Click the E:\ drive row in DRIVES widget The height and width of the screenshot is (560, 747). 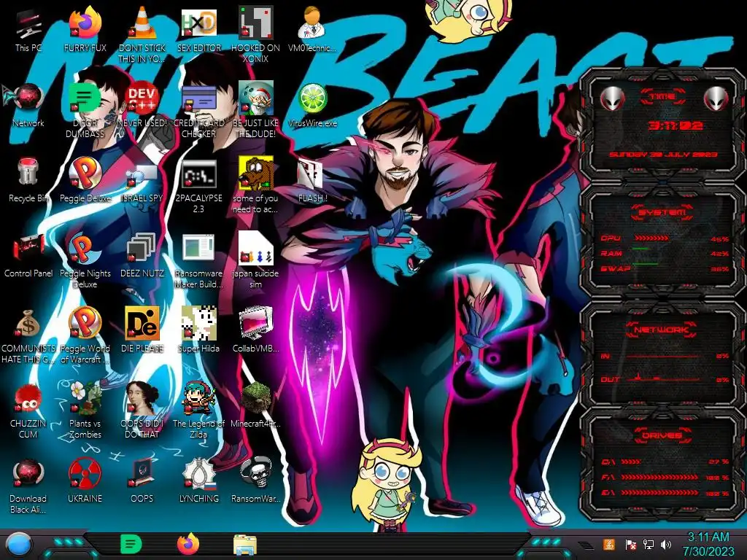pyautogui.click(x=665, y=493)
